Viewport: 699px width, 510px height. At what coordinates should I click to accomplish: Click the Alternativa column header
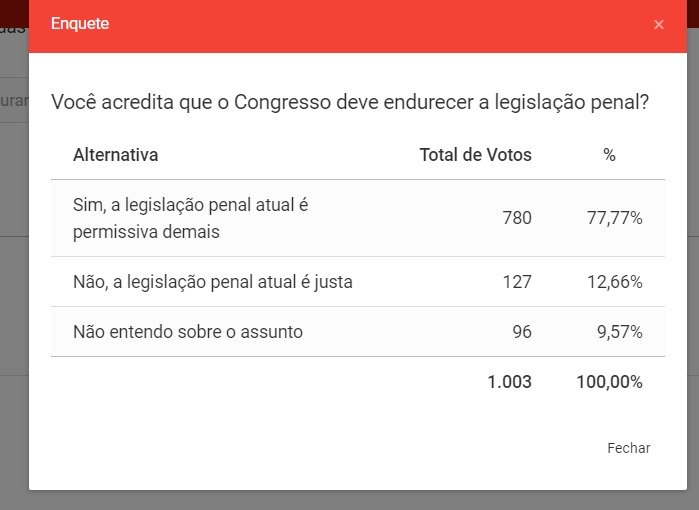coord(115,155)
